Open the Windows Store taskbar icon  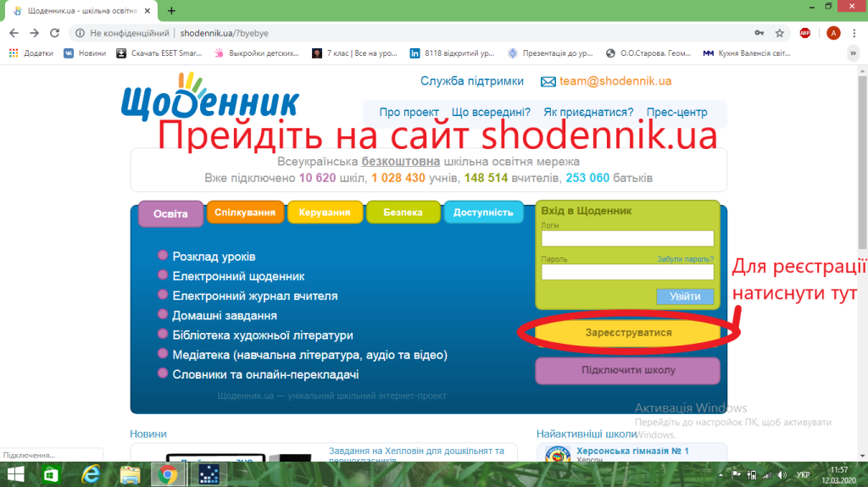pos(51,475)
